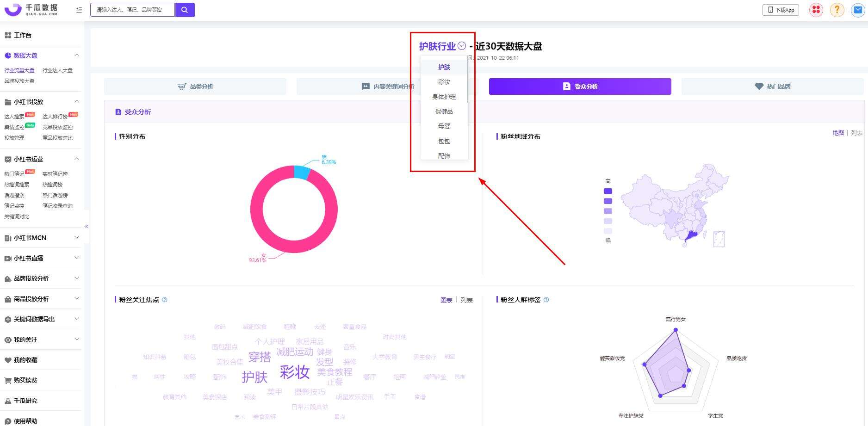Click the 千瓜研究 flask icon
The height and width of the screenshot is (426, 868).
(x=8, y=401)
